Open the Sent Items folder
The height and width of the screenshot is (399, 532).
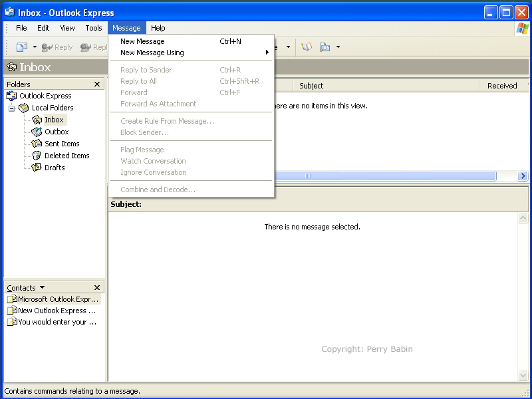(61, 144)
